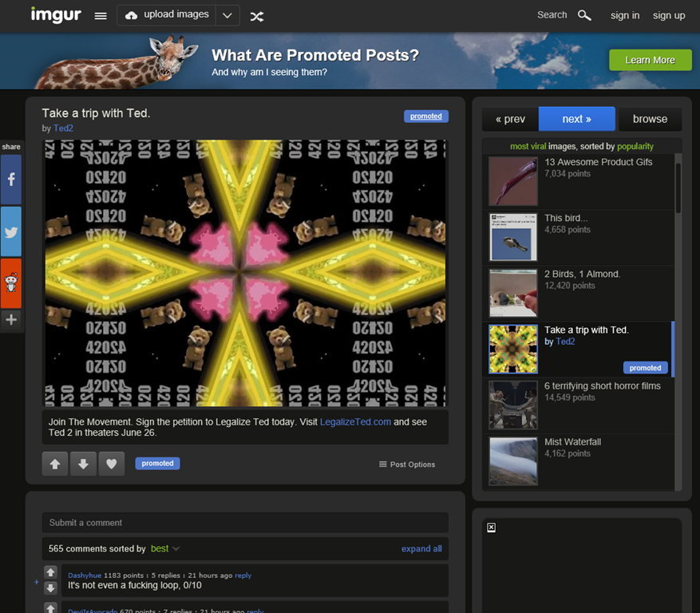
Task: Open 6 terrifying short horror films thumbnail
Action: point(513,405)
